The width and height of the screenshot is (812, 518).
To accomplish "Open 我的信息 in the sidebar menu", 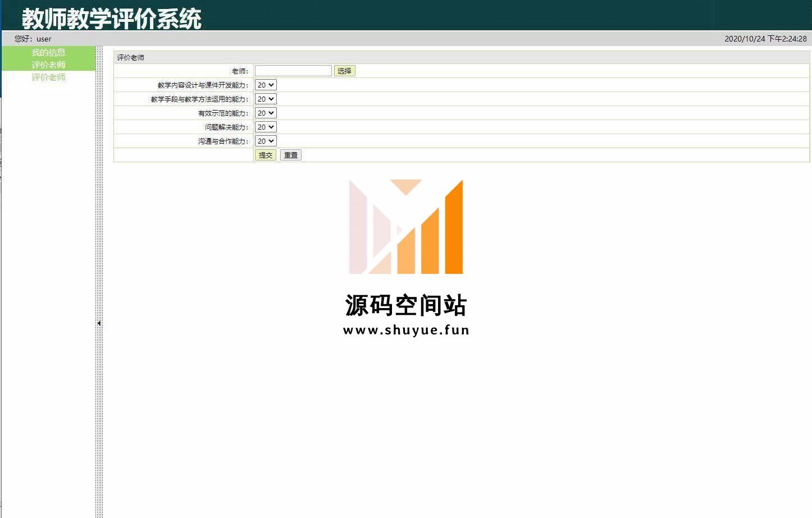I will 48,52.
